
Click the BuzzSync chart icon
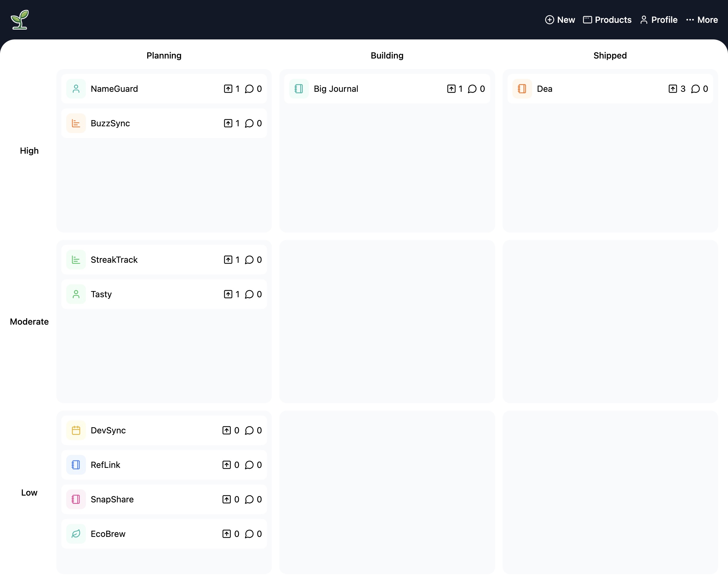pyautogui.click(x=76, y=123)
